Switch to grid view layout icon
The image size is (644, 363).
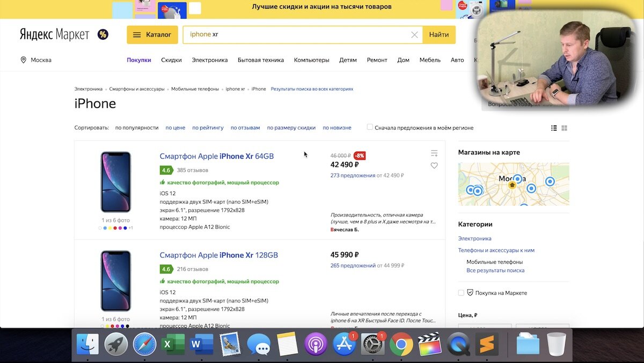pyautogui.click(x=564, y=128)
